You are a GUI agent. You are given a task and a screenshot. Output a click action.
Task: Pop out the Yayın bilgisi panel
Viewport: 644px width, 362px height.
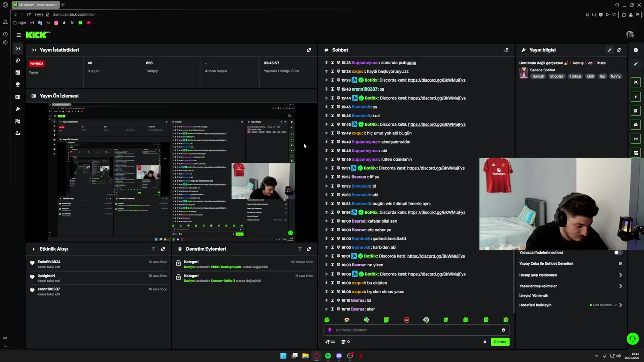coord(619,50)
